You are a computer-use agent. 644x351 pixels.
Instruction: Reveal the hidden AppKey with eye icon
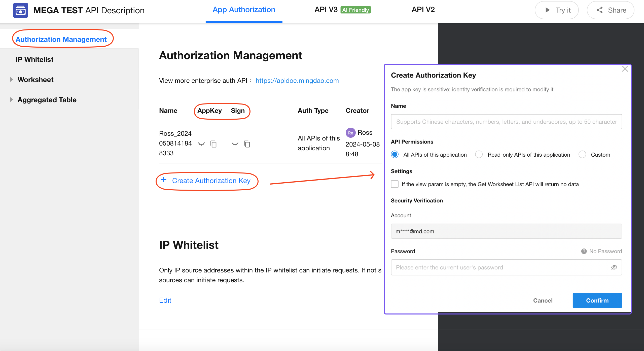(x=201, y=144)
